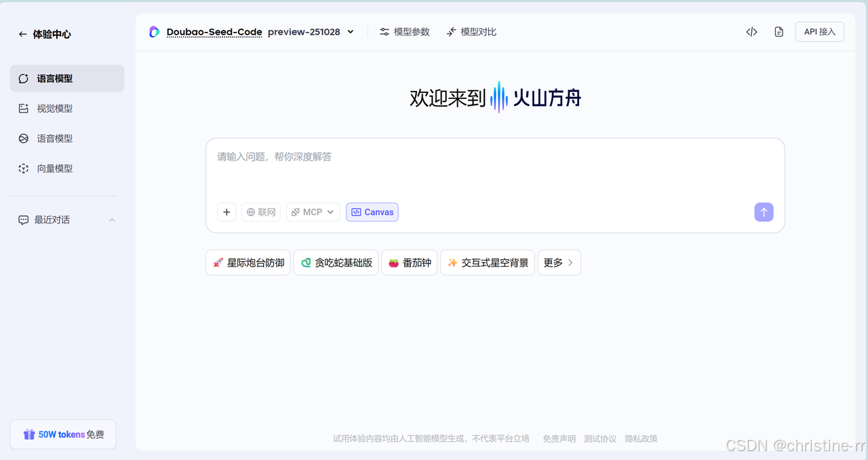Claim the 50W tokens 免费 offer
Image resolution: width=868 pixels, height=460 pixels.
click(63, 434)
